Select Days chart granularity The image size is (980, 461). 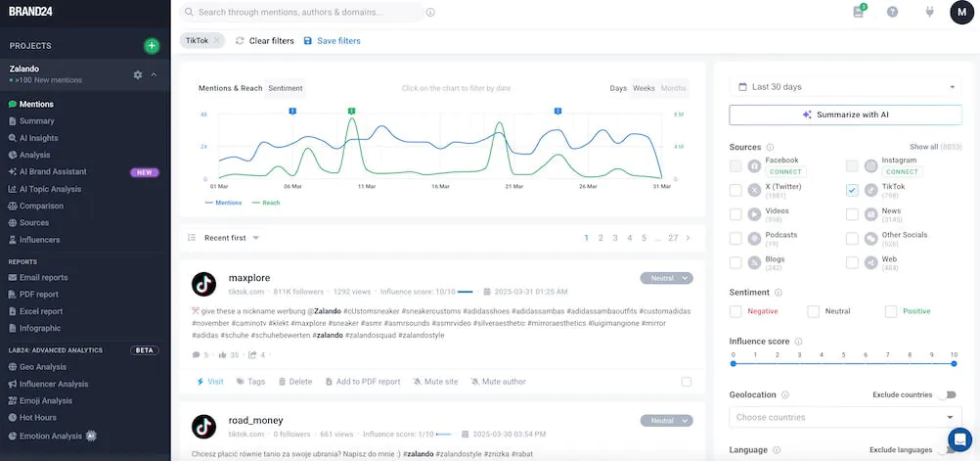click(x=618, y=88)
